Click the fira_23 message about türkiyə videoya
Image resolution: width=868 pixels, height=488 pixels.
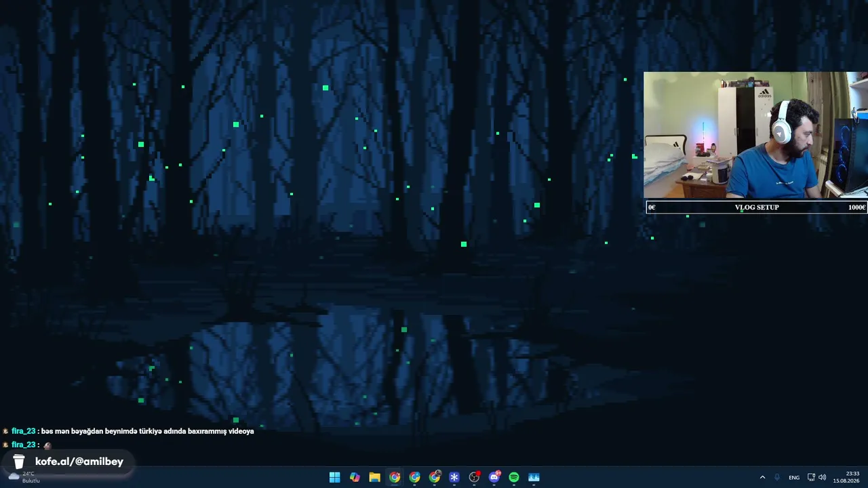point(128,431)
